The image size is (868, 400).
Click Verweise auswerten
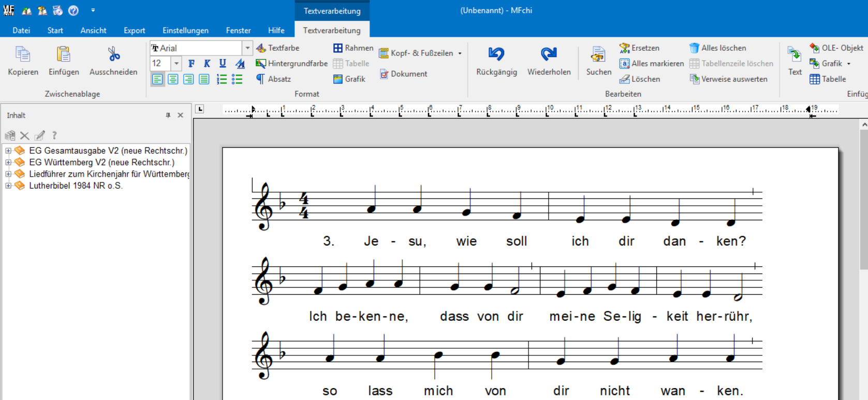click(728, 79)
